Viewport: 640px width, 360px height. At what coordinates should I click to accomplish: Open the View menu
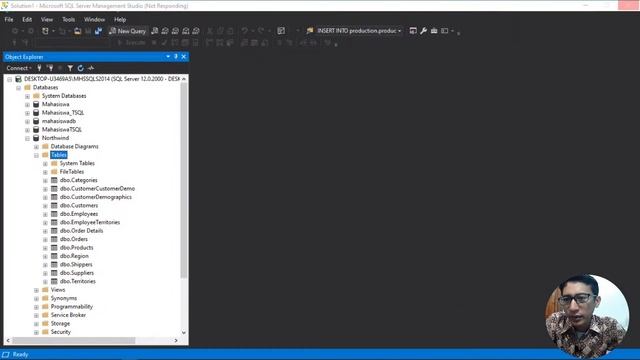47,19
